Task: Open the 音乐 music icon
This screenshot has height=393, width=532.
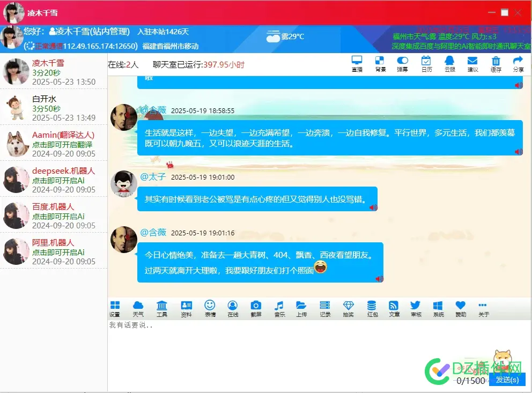Action: pyautogui.click(x=279, y=309)
